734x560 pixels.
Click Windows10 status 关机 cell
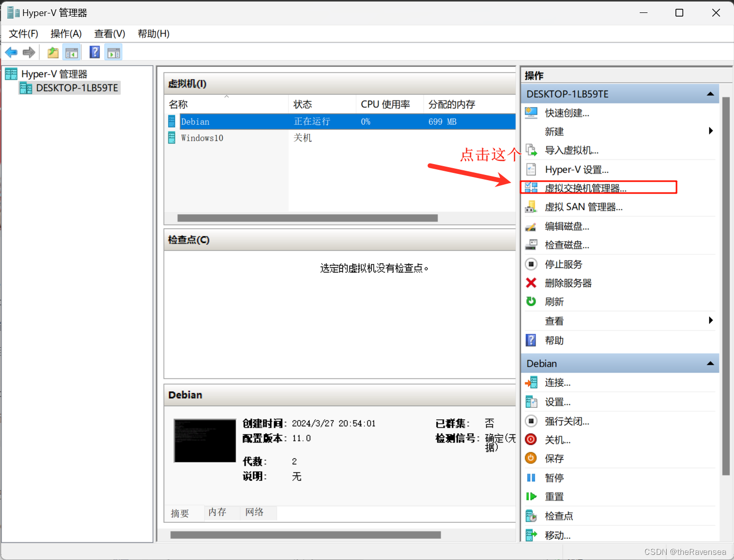click(303, 138)
